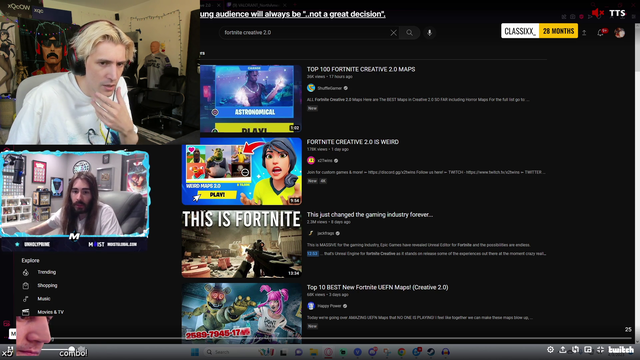Viewport: 640px width, 360px height.
Task: Click the CLASSIXX_ 28 MONTHS sub badge
Action: click(x=539, y=31)
